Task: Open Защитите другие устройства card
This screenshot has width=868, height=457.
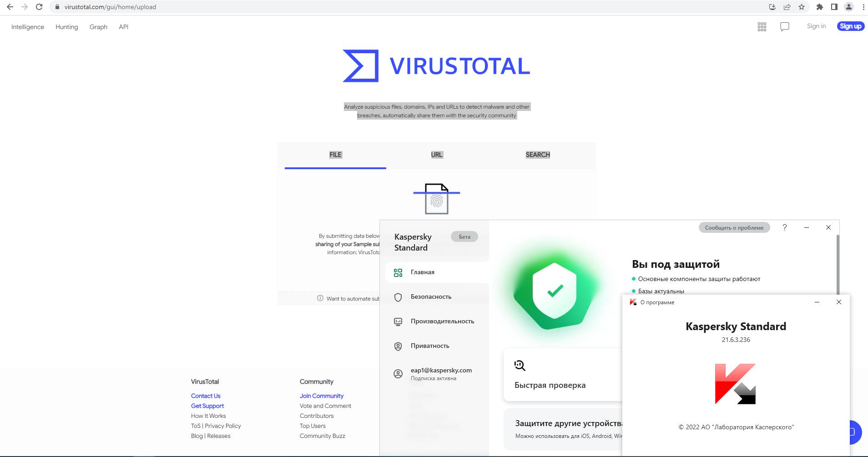Action: 563,429
